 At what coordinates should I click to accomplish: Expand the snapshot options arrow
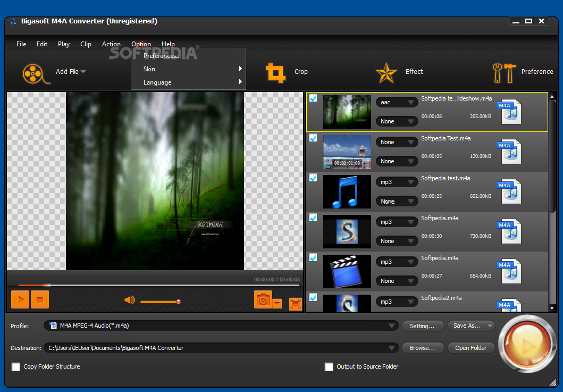point(277,304)
